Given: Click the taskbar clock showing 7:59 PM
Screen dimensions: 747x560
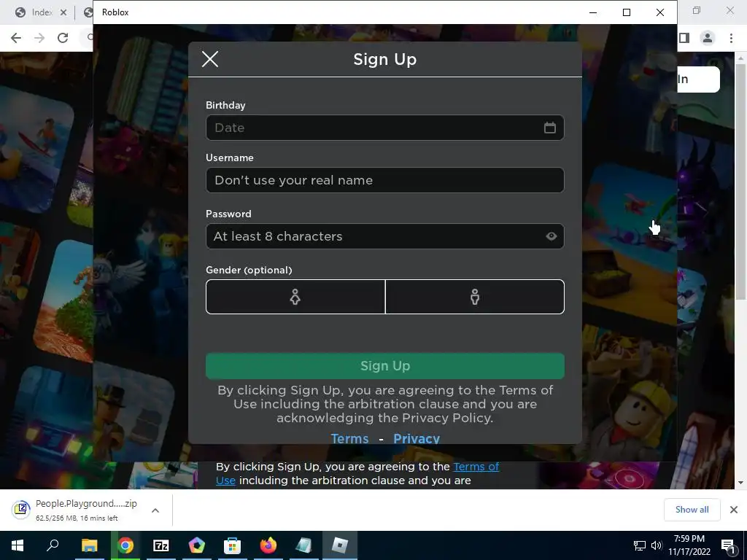Looking at the screenshot, I should click(689, 545).
